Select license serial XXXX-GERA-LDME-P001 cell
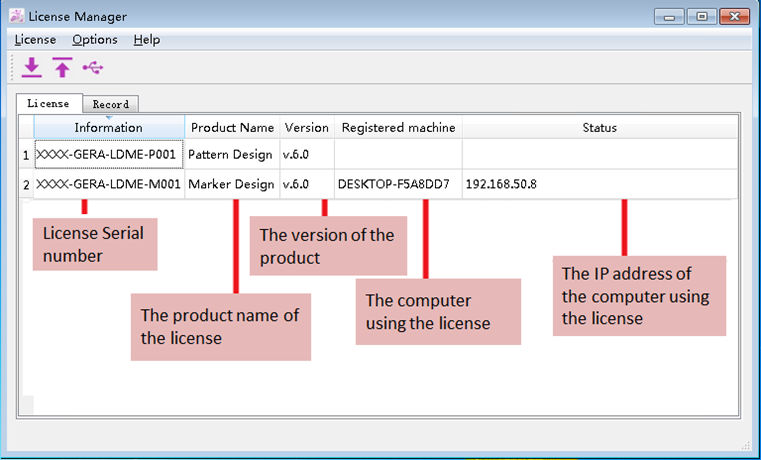Image resolution: width=761 pixels, height=460 pixels. pos(108,155)
